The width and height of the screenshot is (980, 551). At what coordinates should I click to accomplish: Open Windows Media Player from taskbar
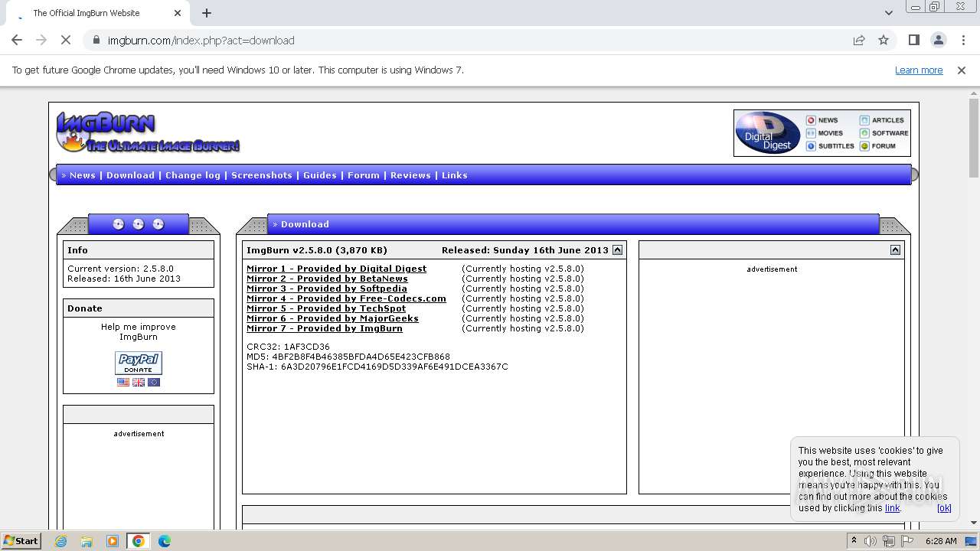pyautogui.click(x=113, y=541)
